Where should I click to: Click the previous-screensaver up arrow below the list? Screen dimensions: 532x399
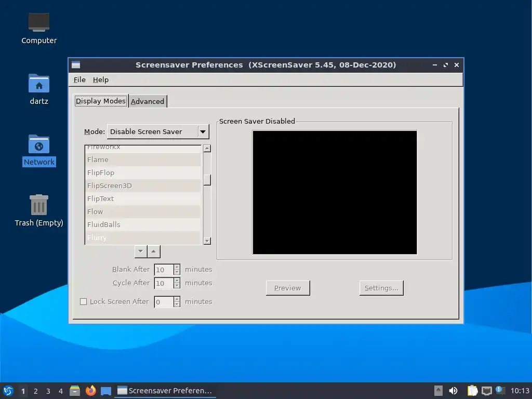154,251
